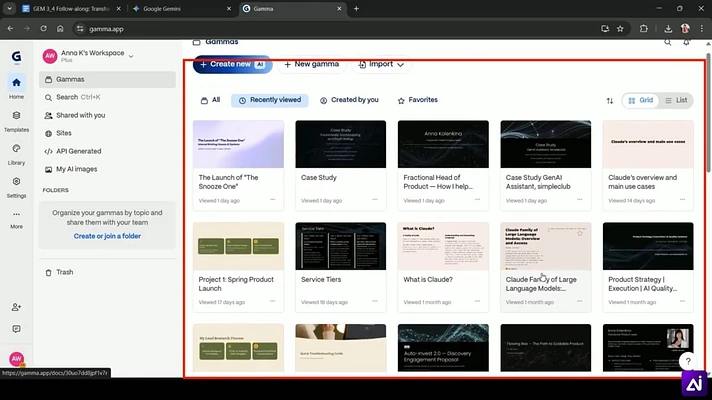Click the gamma.app address bar

tap(335, 29)
